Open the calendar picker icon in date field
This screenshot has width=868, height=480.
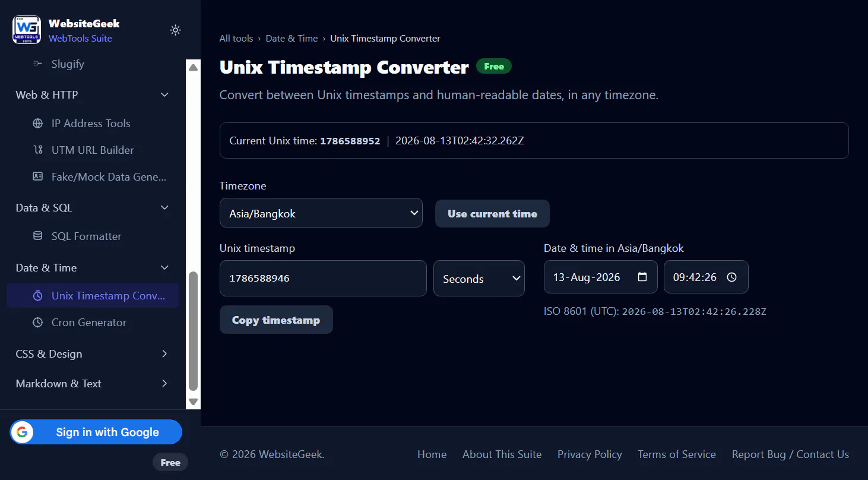[x=642, y=277]
